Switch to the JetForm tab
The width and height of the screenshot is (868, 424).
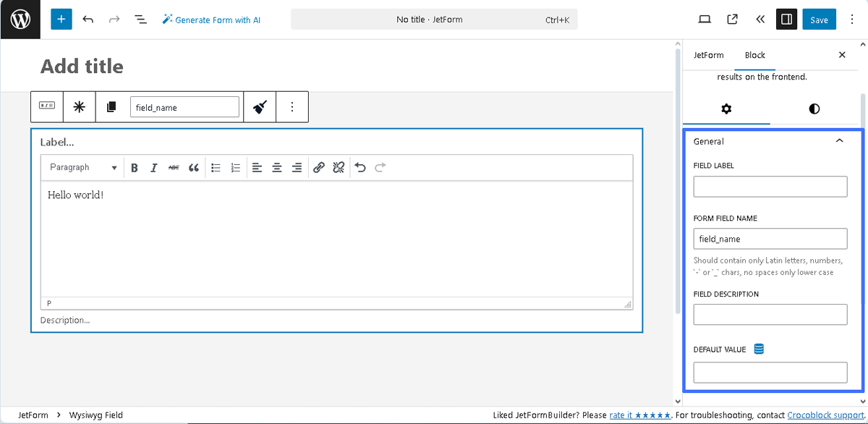point(708,54)
